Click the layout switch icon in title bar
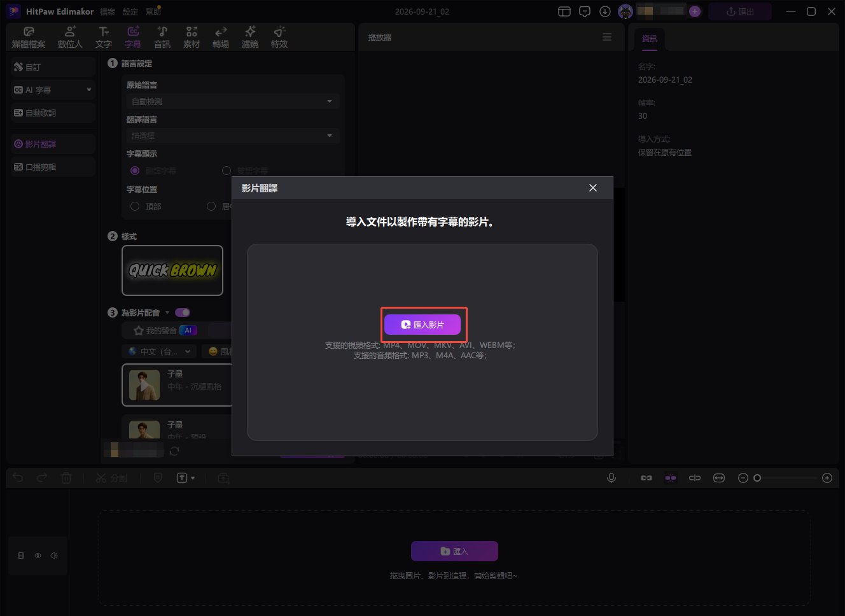845x616 pixels. pyautogui.click(x=564, y=11)
